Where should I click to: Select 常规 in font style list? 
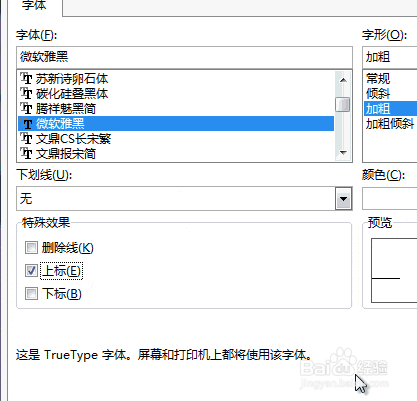tap(378, 79)
